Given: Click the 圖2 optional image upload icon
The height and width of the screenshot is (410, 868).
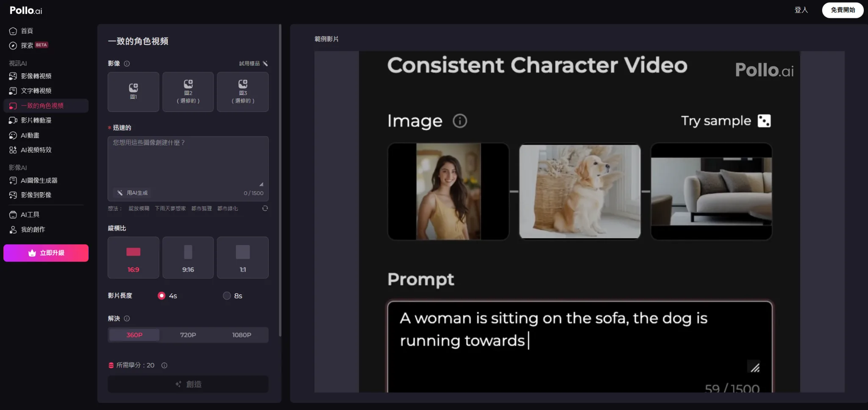Looking at the screenshot, I should coord(188,84).
